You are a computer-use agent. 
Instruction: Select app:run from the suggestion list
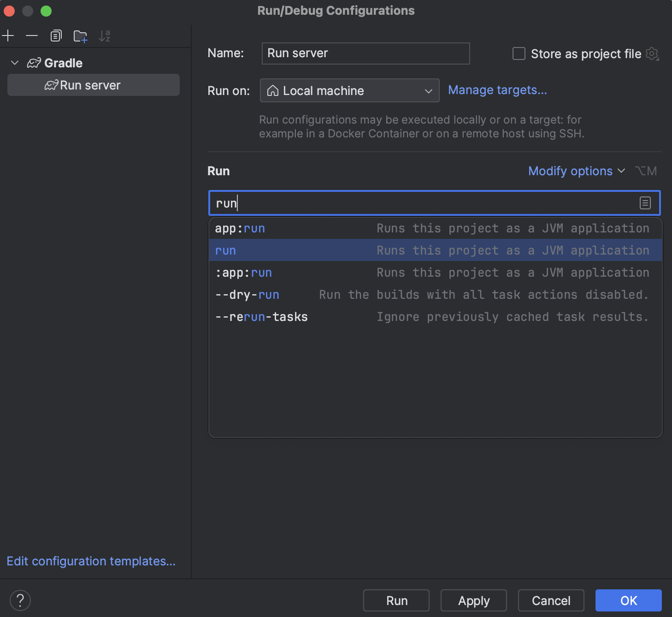(x=240, y=228)
